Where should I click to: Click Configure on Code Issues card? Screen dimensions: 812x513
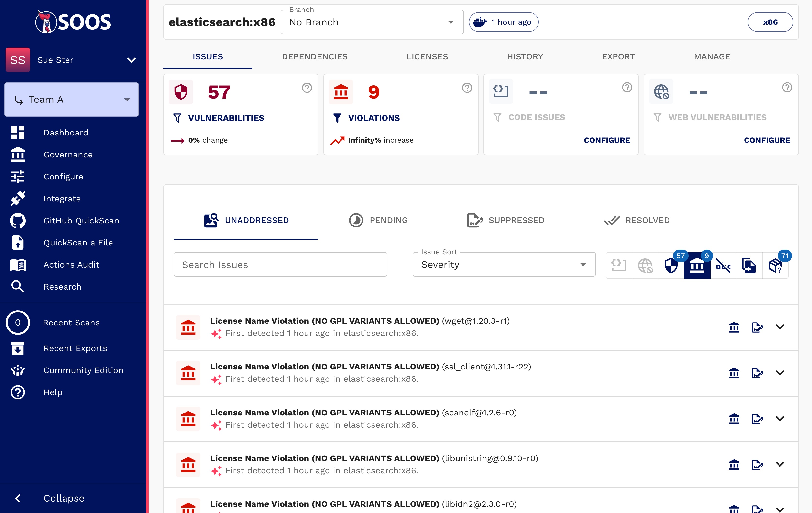pyautogui.click(x=607, y=140)
